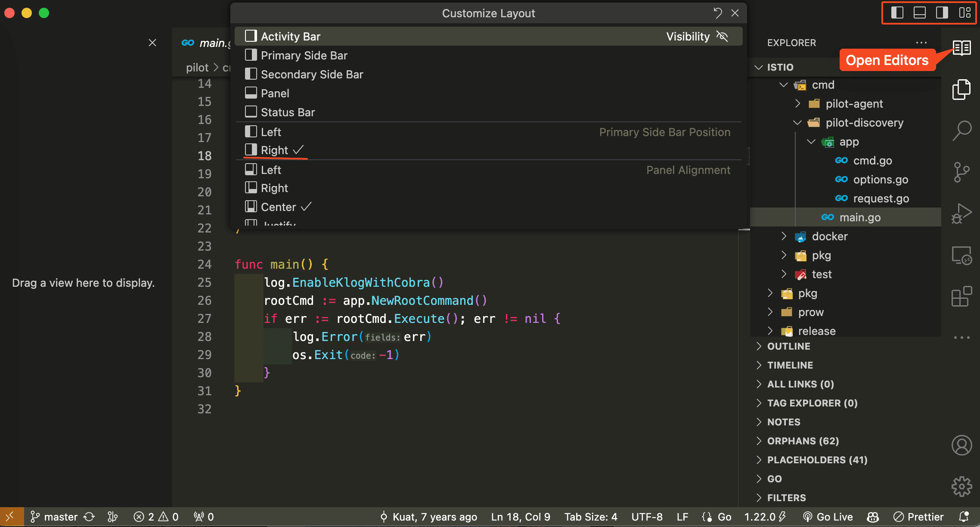
Task: Open Customize Layout icon in title bar
Action: 964,13
